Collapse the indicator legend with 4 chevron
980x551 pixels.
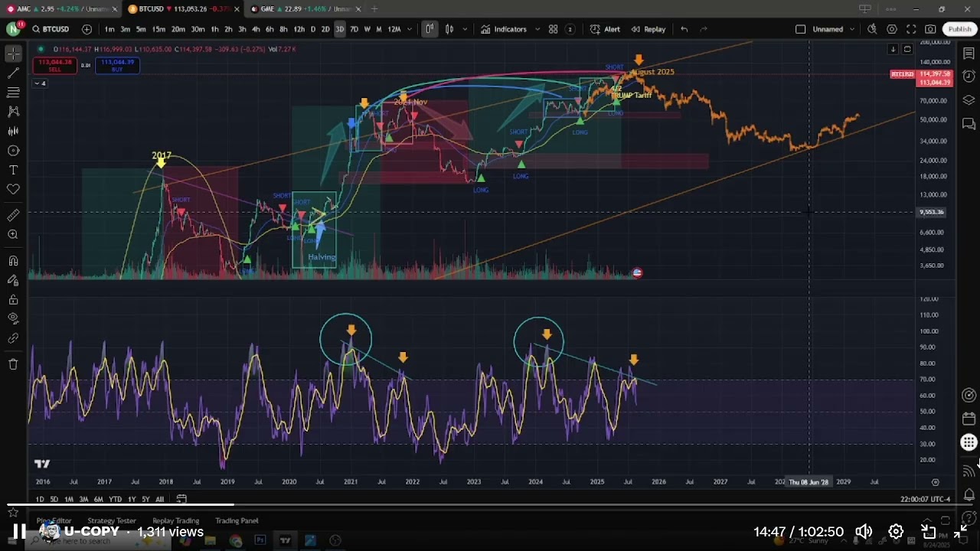[x=40, y=83]
